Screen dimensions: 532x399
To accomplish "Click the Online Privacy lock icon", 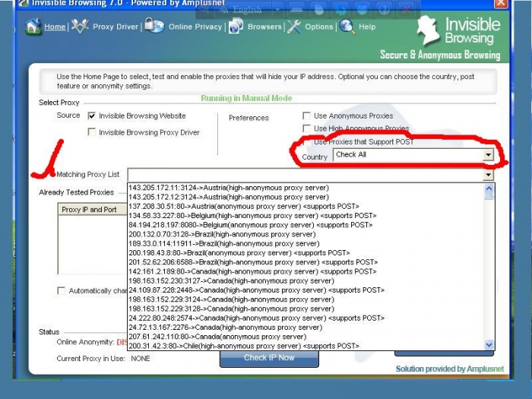I will pos(154,25).
